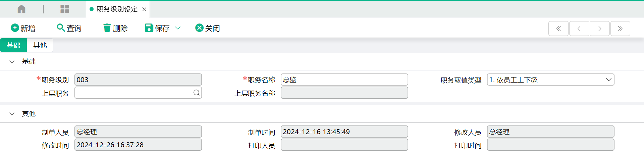Image resolution: width=644 pixels, height=153 pixels.
Task: Open the apps grid icon
Action: 65,9
